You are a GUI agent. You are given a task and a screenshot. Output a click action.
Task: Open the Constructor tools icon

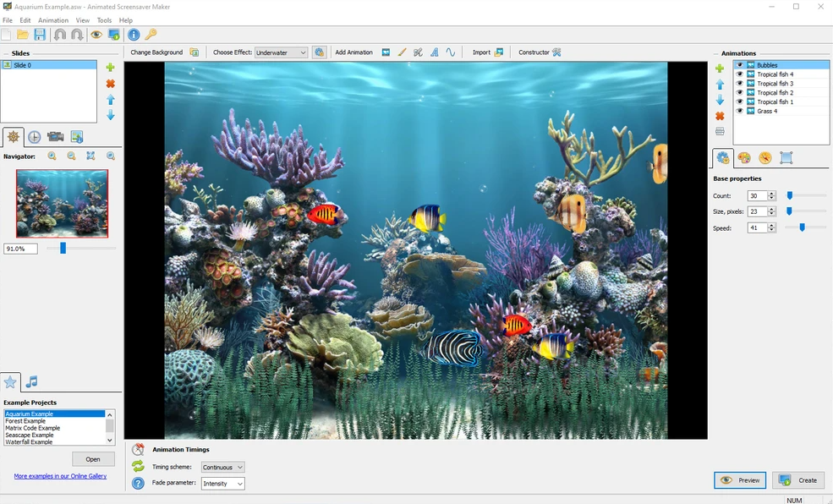(556, 52)
